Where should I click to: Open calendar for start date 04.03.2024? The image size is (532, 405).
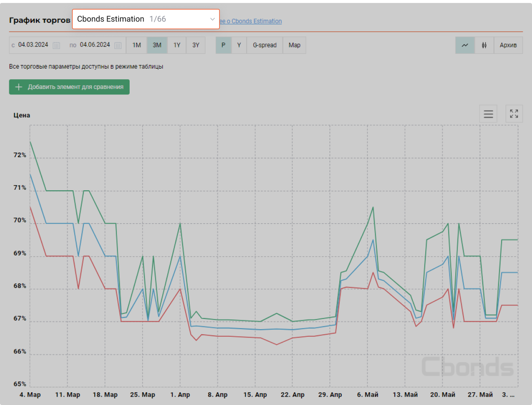pyautogui.click(x=56, y=45)
